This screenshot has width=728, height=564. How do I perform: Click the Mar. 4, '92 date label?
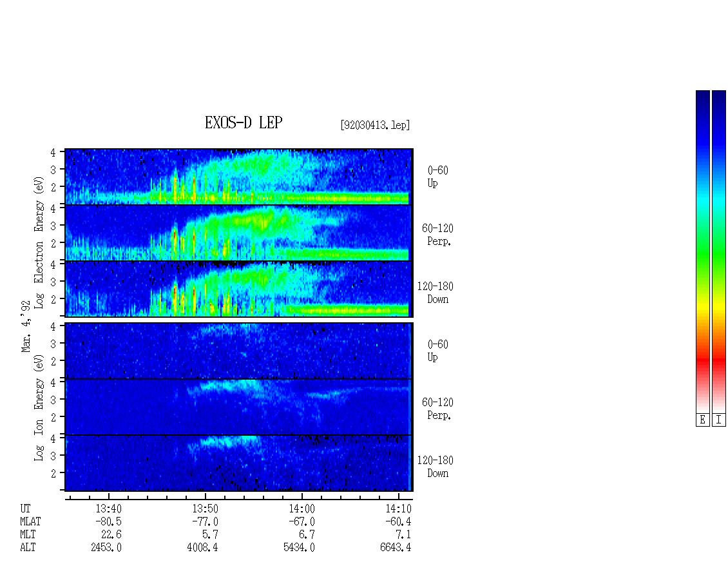(26, 326)
